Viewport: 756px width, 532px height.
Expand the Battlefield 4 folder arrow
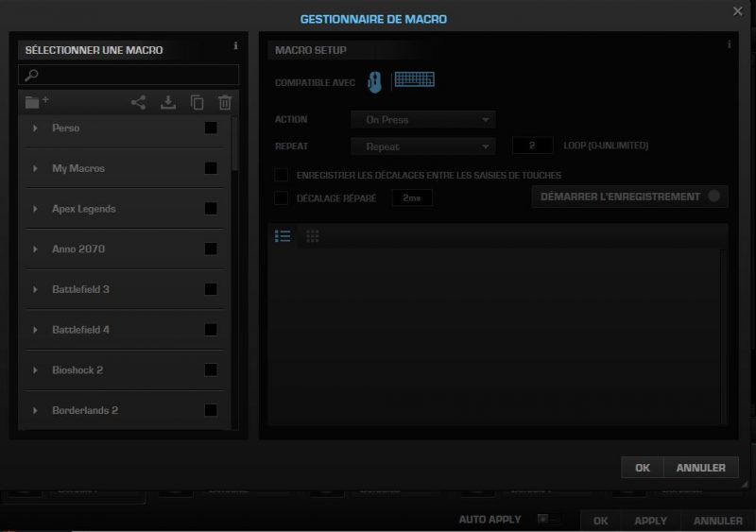tap(35, 330)
